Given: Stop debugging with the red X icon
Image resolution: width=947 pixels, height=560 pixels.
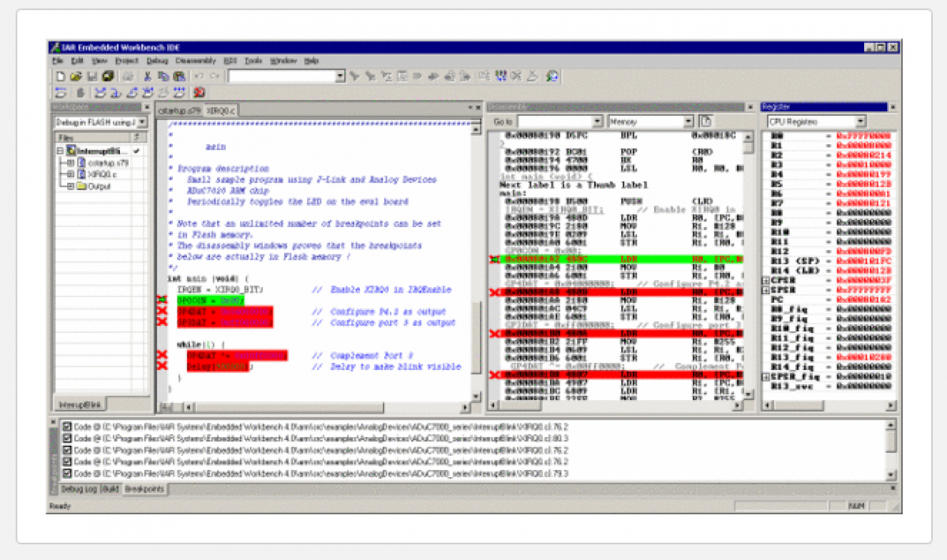Looking at the screenshot, I should coord(199,92).
